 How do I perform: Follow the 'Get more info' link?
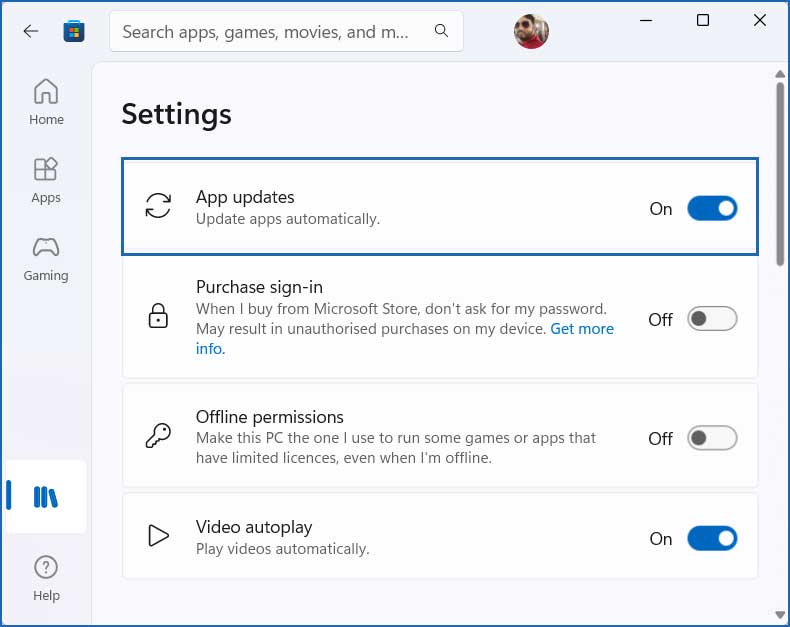coord(405,339)
